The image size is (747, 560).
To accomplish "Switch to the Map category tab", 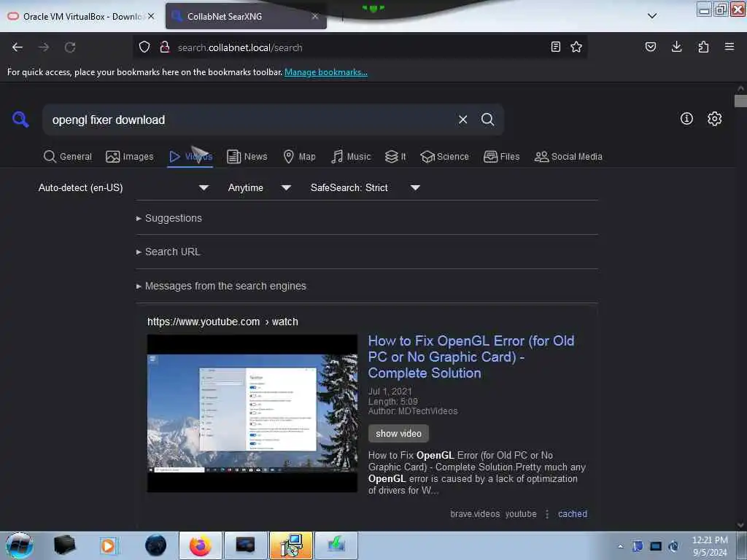I will coord(299,157).
